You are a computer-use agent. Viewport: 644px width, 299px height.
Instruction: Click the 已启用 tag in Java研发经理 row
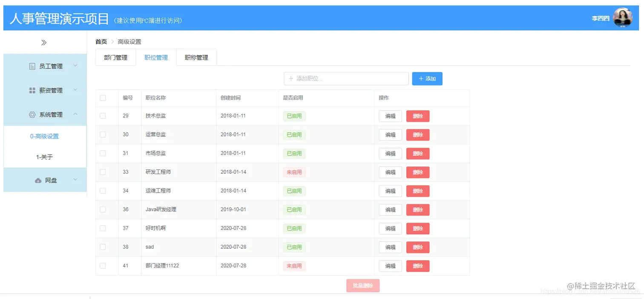click(294, 210)
